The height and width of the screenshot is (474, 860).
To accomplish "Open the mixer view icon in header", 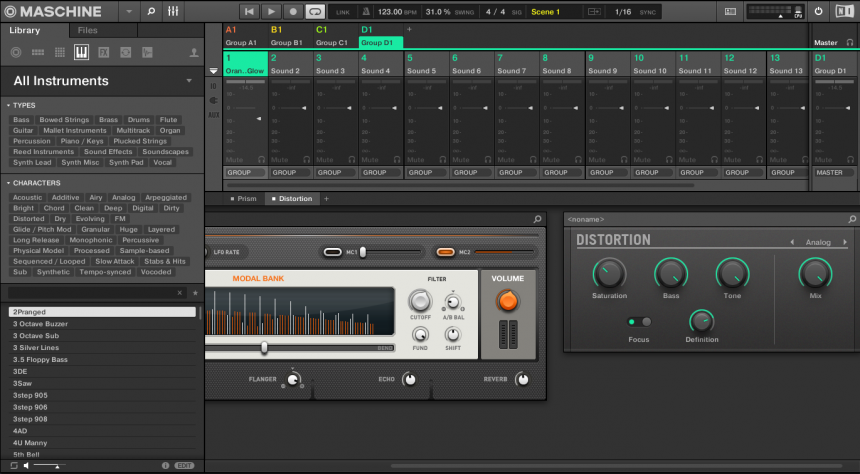I will [173, 11].
